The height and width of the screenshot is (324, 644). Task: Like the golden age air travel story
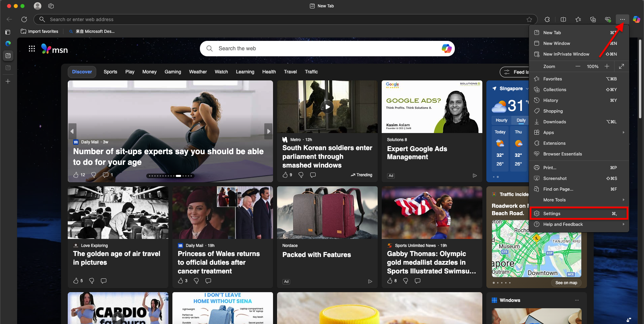tap(76, 281)
